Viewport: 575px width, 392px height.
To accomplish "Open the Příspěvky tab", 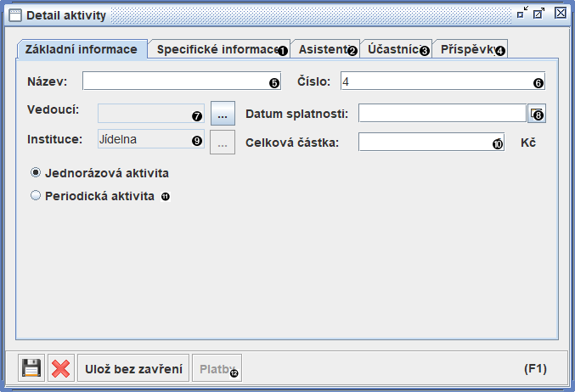I will point(470,49).
